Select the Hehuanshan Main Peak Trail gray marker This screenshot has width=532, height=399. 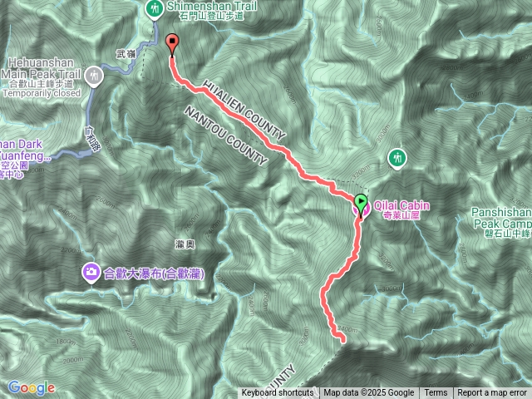(94, 76)
